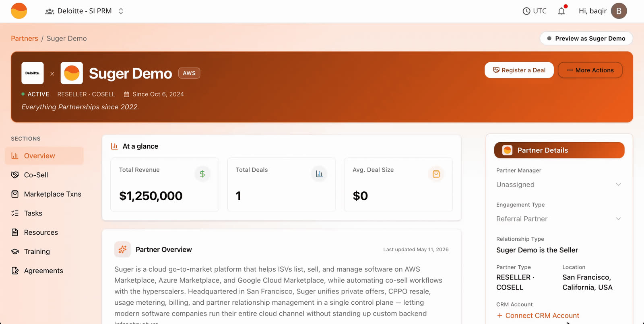
Task: Open the notifications bell
Action: [561, 11]
